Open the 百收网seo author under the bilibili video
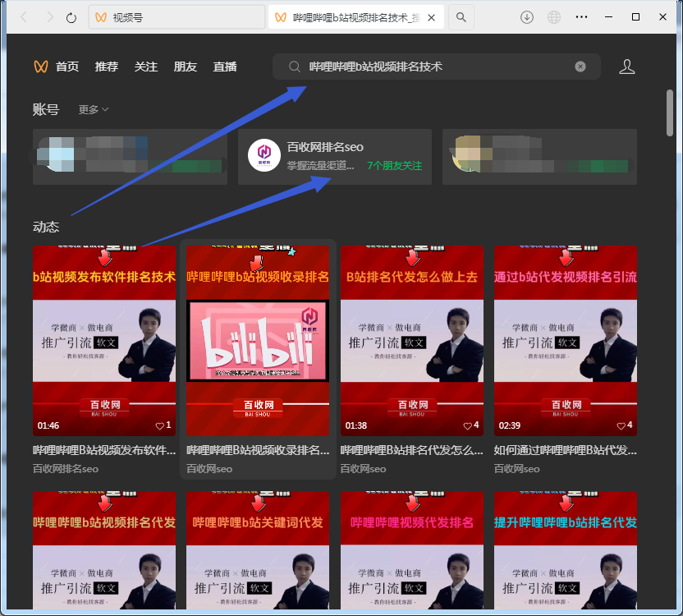The width and height of the screenshot is (683, 616). pos(209,469)
